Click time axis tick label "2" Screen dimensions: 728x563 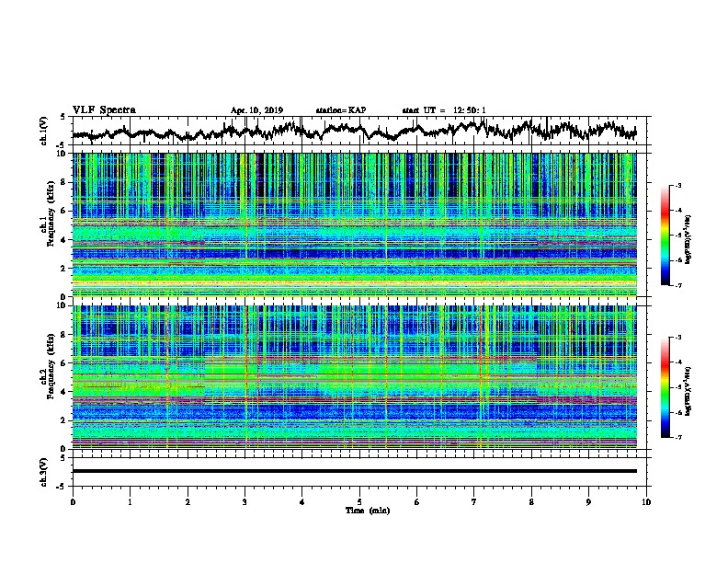tap(188, 502)
